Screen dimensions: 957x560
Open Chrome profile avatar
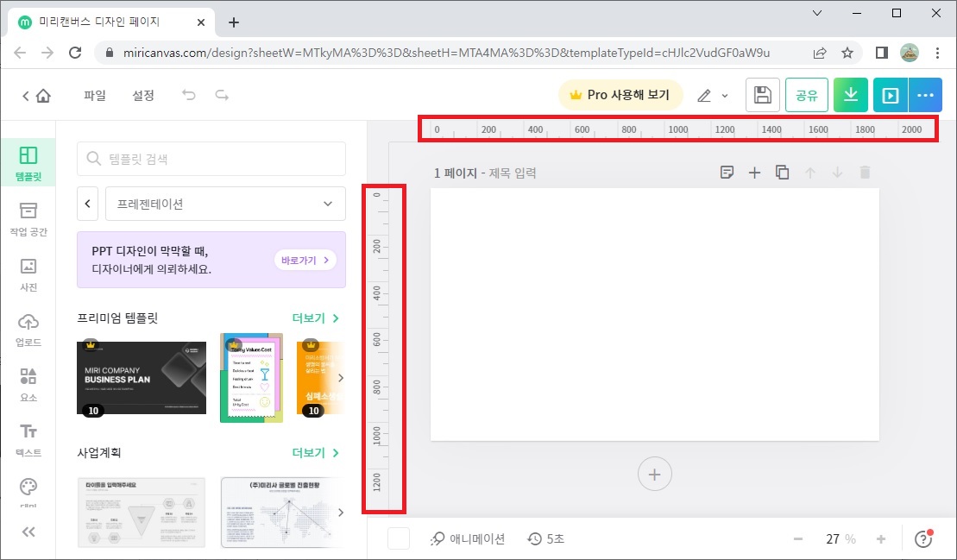(x=910, y=53)
